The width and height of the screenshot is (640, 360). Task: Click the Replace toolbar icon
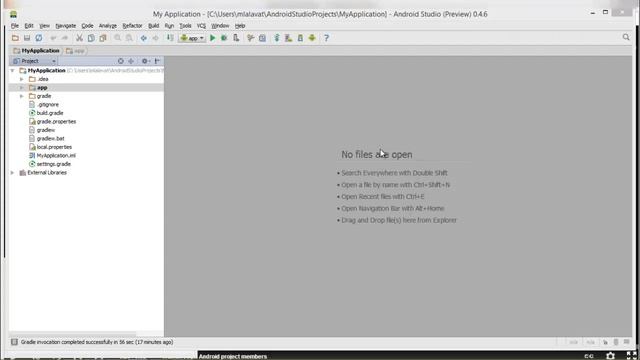[129, 38]
